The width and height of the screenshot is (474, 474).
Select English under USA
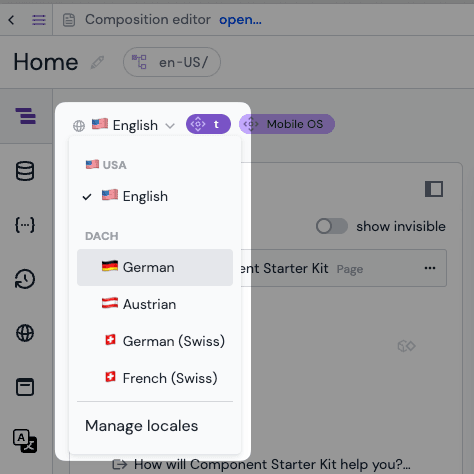pos(155,196)
